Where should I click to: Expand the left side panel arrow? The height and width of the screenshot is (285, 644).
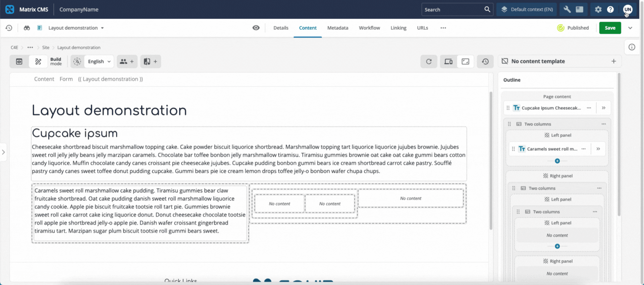pyautogui.click(x=3, y=152)
